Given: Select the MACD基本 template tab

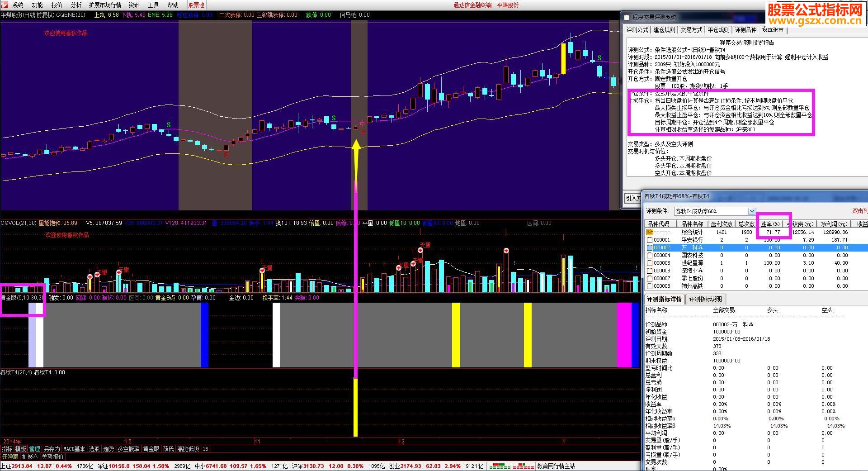Looking at the screenshot, I should tap(74, 449).
